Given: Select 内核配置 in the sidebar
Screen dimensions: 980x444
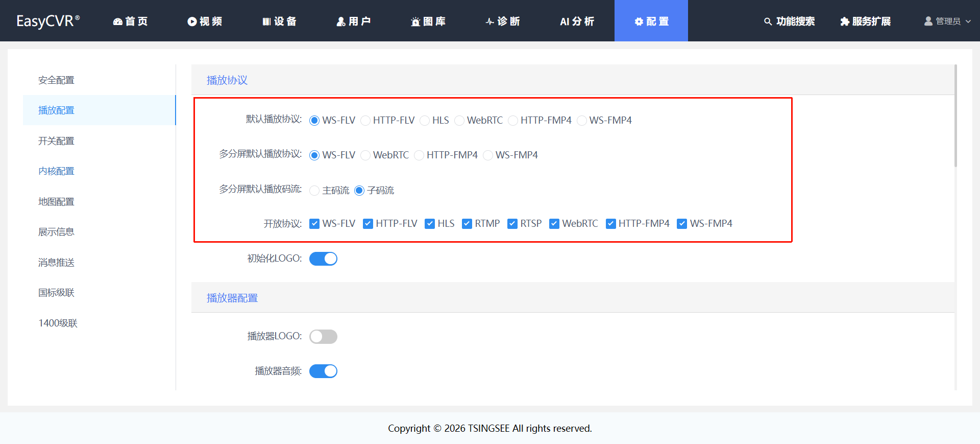Looking at the screenshot, I should pyautogui.click(x=99, y=171).
